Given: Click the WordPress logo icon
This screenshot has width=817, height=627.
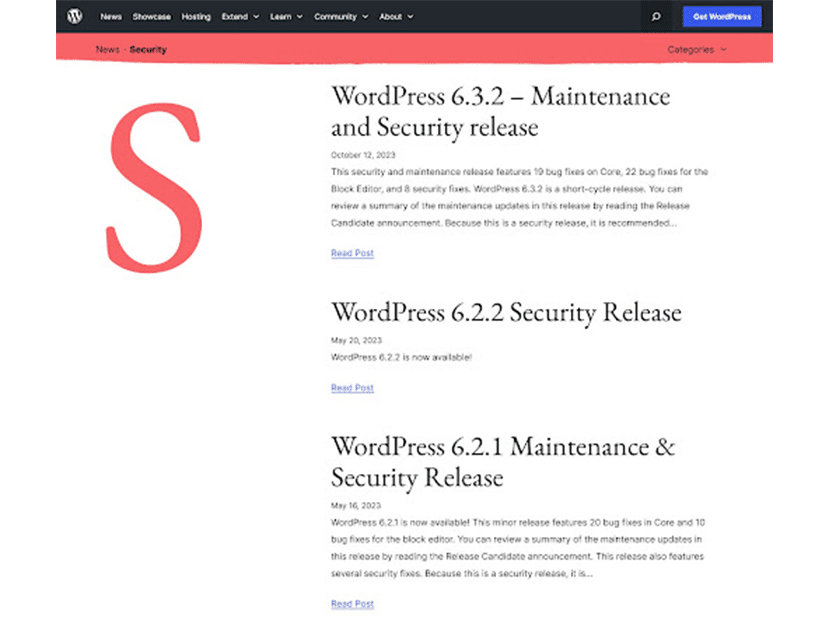Looking at the screenshot, I should coord(75,16).
